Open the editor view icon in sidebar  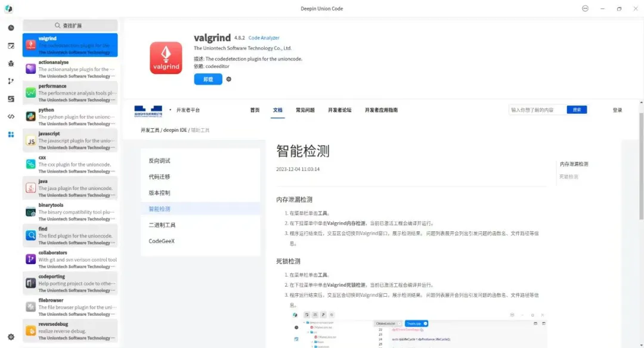11,46
